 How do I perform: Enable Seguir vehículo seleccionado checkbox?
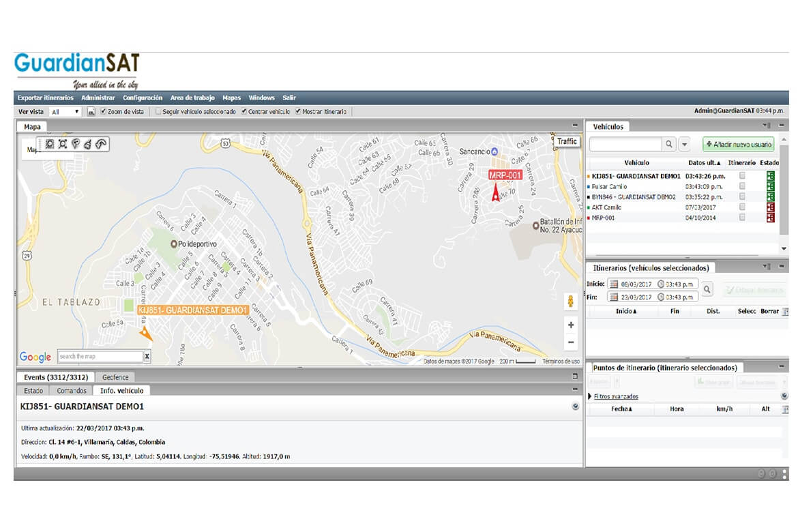pos(158,111)
